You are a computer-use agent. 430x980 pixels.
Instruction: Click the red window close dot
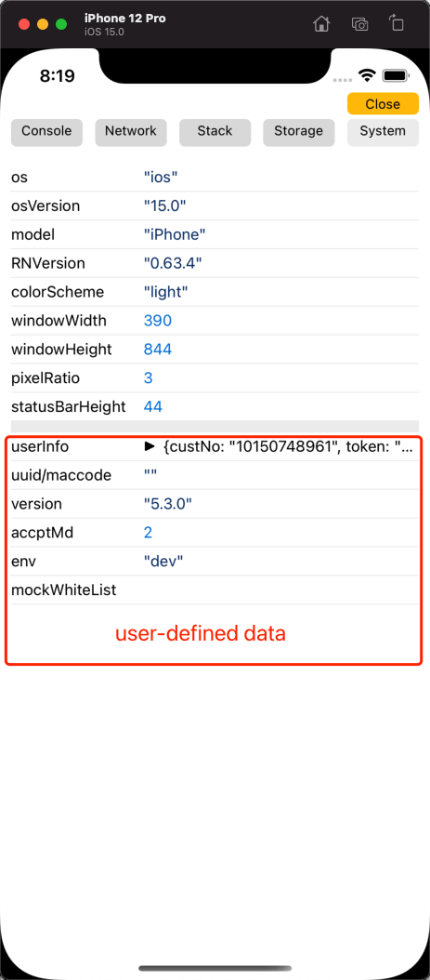24,24
